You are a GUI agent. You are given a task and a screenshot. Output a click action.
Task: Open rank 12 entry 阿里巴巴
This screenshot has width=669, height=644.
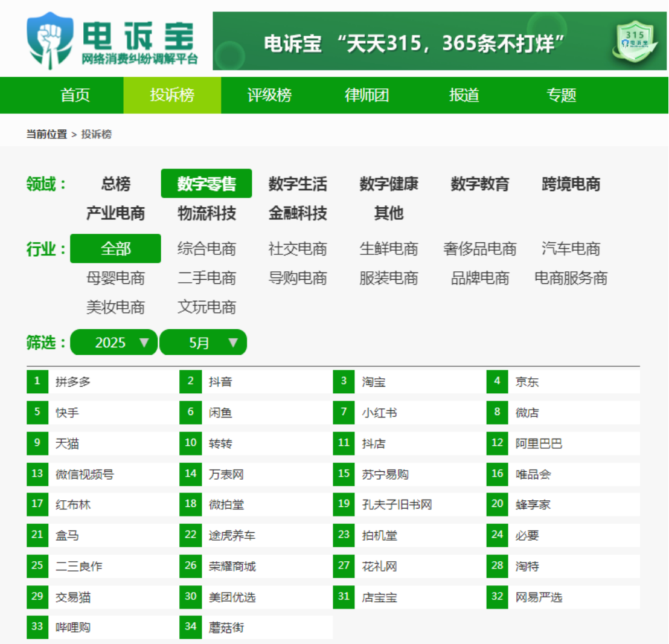[x=563, y=443]
